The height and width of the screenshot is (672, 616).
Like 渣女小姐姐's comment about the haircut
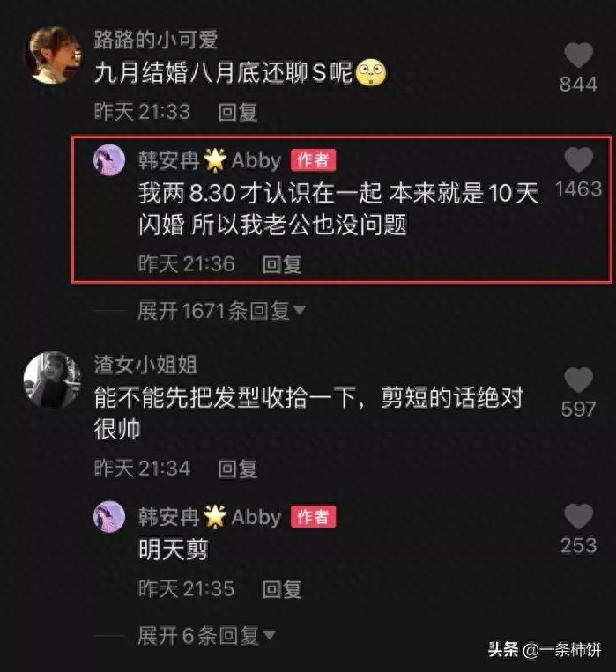578,380
